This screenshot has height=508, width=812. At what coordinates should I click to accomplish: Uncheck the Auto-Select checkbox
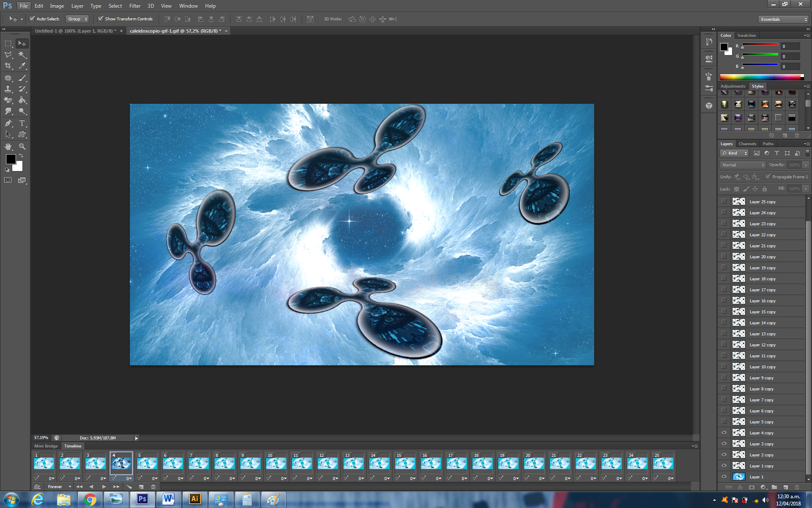point(32,19)
